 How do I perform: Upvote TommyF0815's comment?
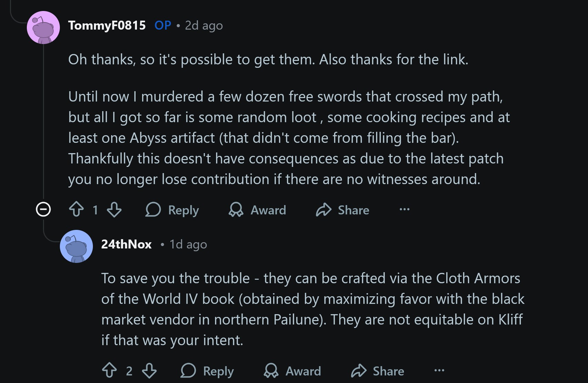[76, 210]
